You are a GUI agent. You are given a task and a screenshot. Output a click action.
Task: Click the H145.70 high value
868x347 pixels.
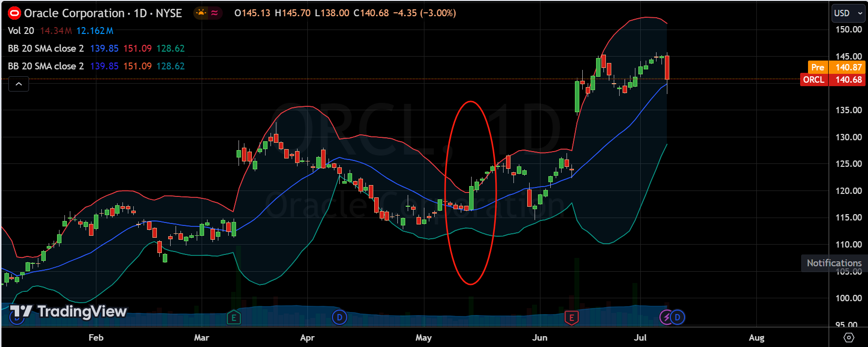(x=293, y=13)
